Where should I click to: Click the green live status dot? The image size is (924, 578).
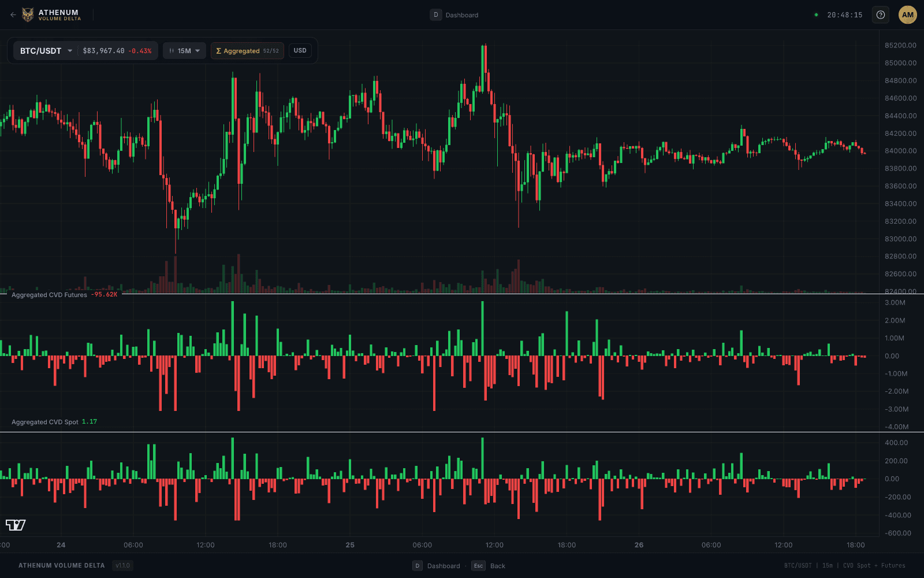[816, 15]
